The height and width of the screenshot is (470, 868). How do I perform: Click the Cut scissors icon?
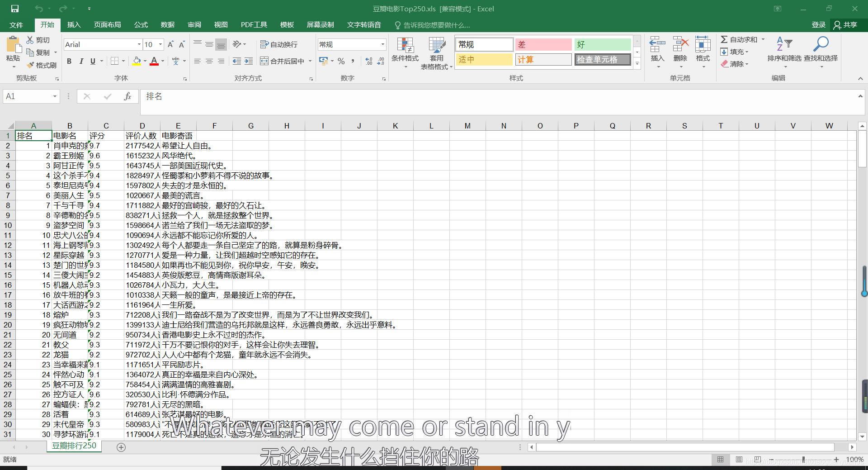[x=30, y=40]
